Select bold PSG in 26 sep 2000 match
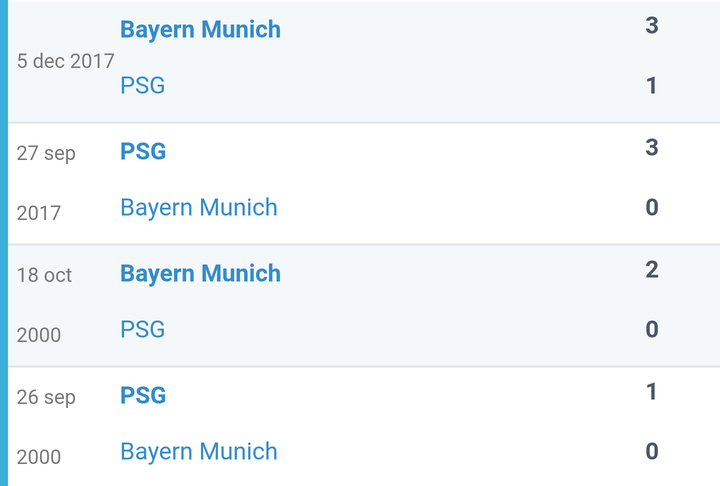Screen dimensions: 720x486 click(x=143, y=396)
